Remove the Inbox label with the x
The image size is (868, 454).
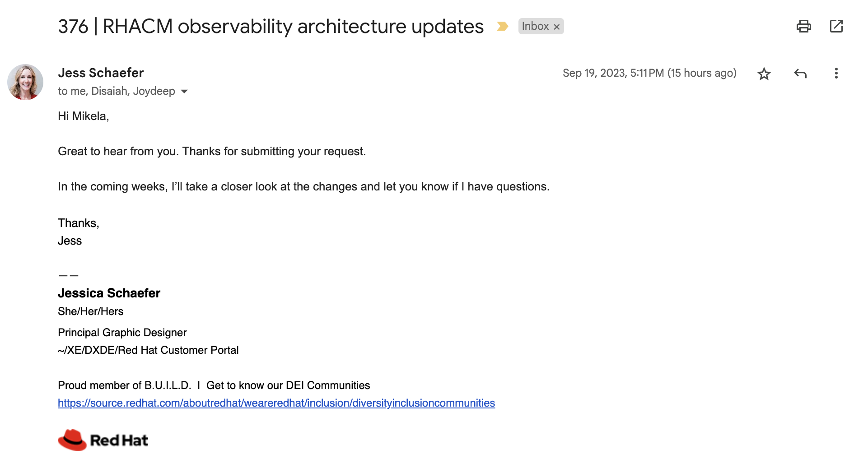point(557,27)
